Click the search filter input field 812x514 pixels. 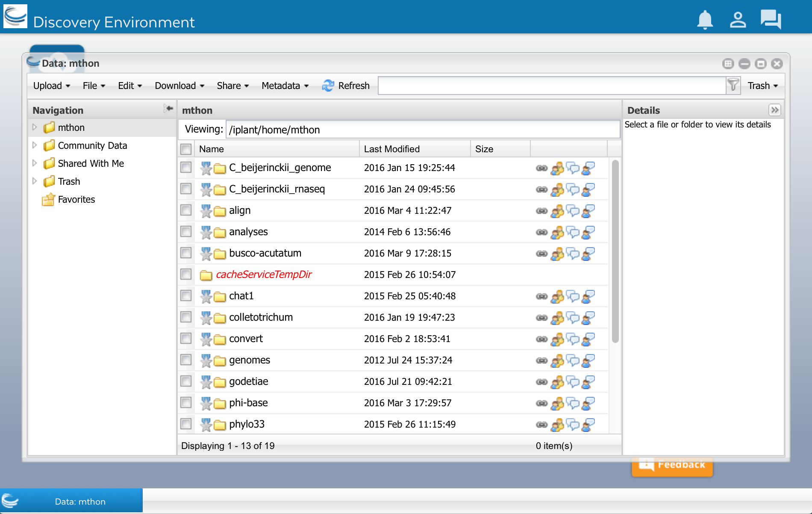point(552,86)
